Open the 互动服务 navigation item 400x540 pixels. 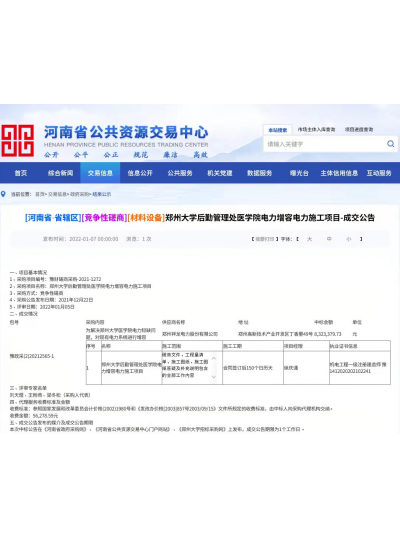(x=379, y=173)
